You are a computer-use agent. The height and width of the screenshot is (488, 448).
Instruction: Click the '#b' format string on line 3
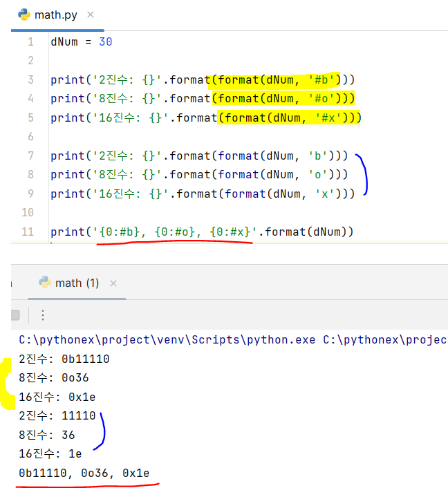(321, 80)
